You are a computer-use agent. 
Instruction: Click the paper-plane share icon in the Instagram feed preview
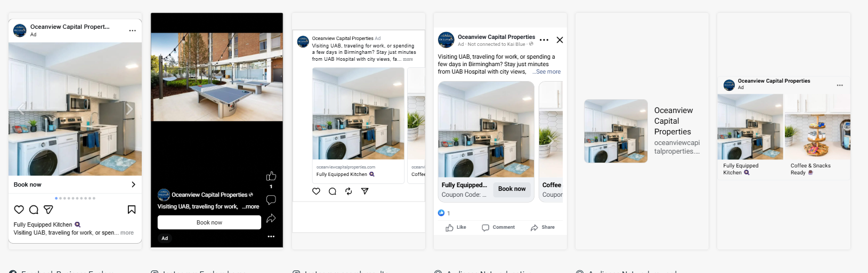tap(48, 210)
